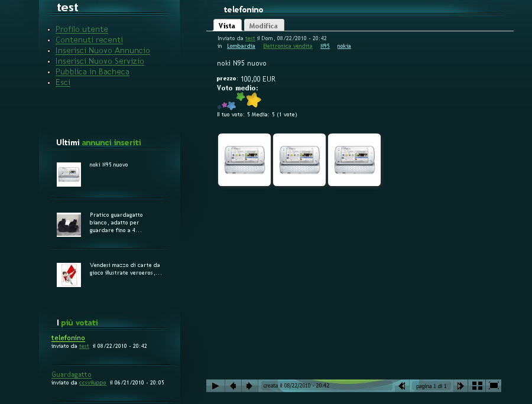The width and height of the screenshot is (532, 404).
Task: Click the '100,00 EUR' price value
Action: pyautogui.click(x=258, y=79)
